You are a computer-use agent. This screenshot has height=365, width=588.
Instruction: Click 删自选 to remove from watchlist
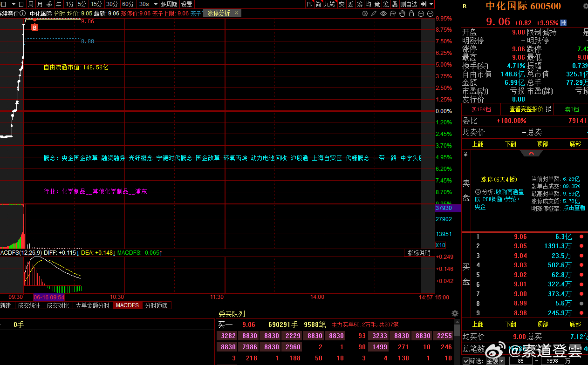click(x=409, y=4)
